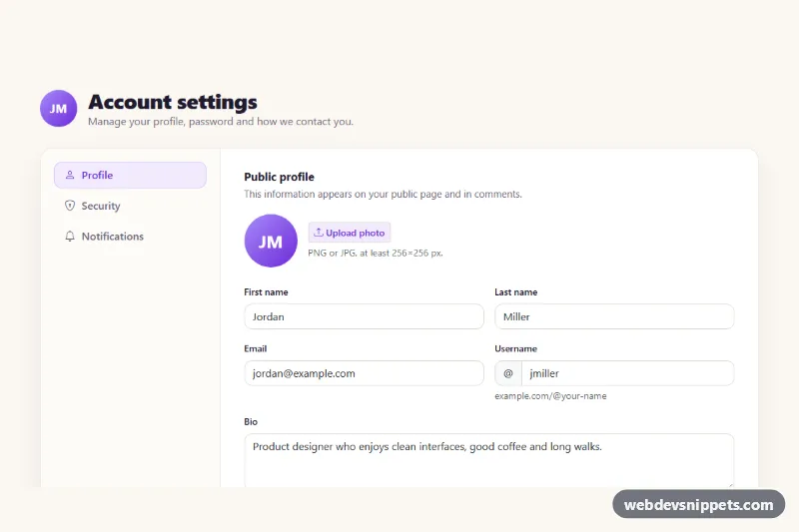Screen dimensions: 799x532
Task: Click the bell icon beside Notifications
Action: pos(70,237)
